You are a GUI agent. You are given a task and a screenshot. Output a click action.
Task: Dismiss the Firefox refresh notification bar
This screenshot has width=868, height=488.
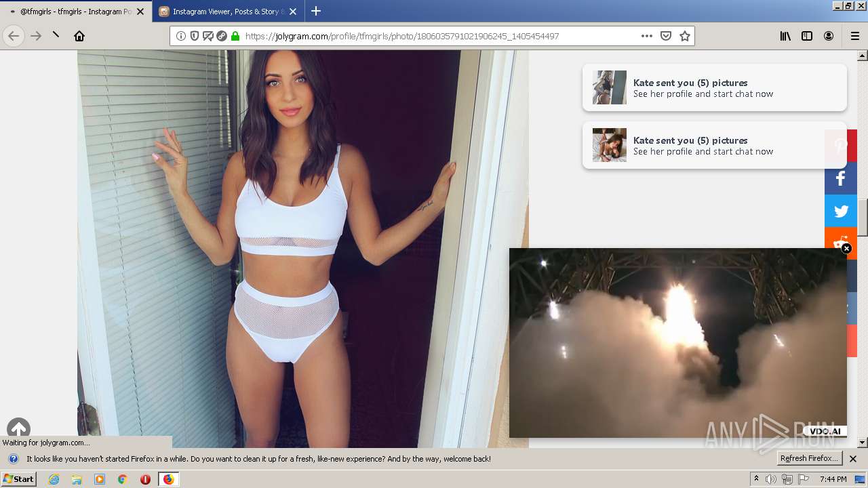pos(853,459)
